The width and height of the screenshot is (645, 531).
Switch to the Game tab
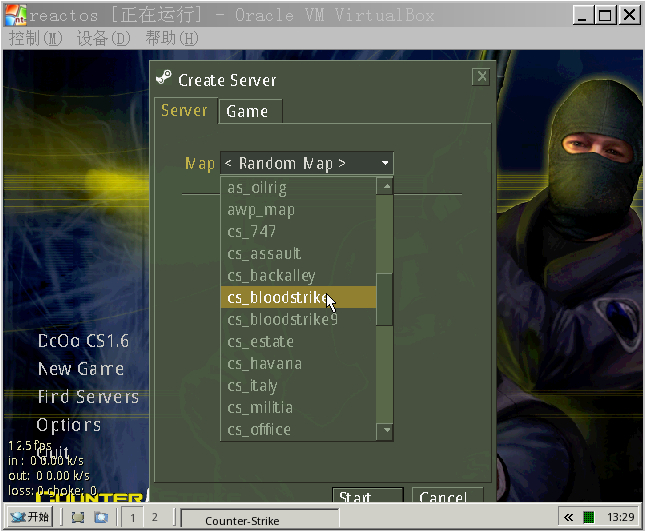click(x=251, y=111)
